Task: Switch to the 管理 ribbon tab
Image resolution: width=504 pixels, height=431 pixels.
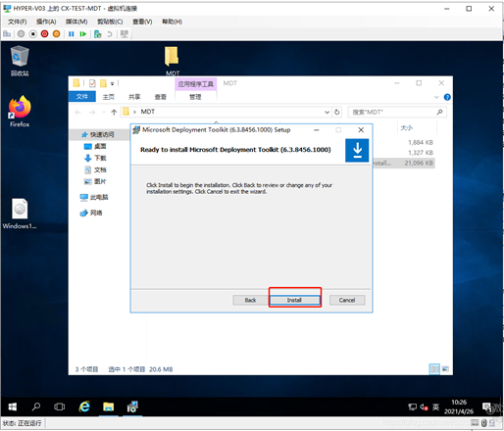Action: (195, 97)
